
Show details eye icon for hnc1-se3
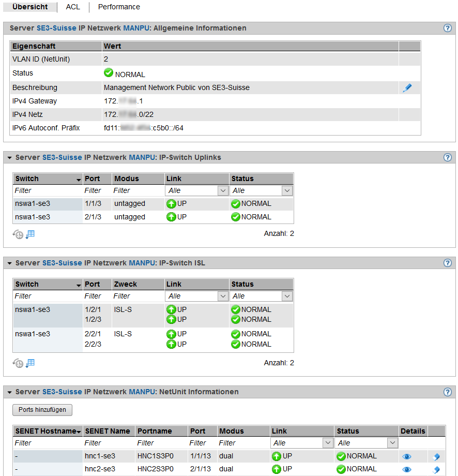point(407,457)
